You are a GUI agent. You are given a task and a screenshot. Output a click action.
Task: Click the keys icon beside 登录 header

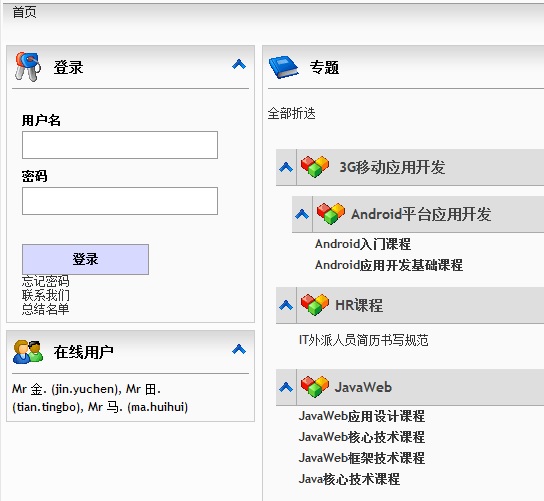tap(27, 67)
